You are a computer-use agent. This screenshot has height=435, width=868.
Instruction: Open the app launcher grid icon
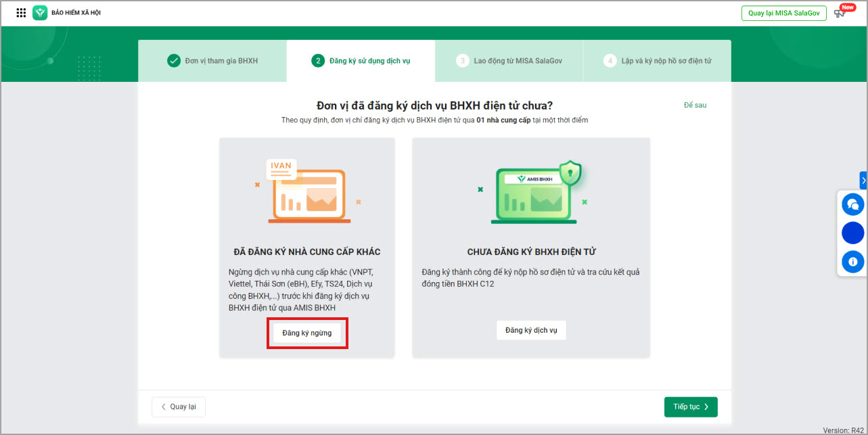pyautogui.click(x=21, y=13)
